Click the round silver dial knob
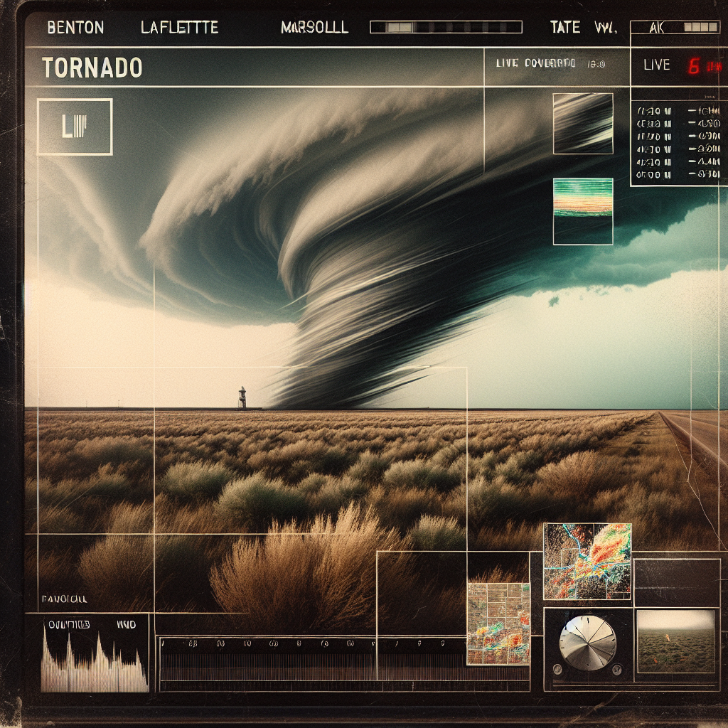 point(588,643)
